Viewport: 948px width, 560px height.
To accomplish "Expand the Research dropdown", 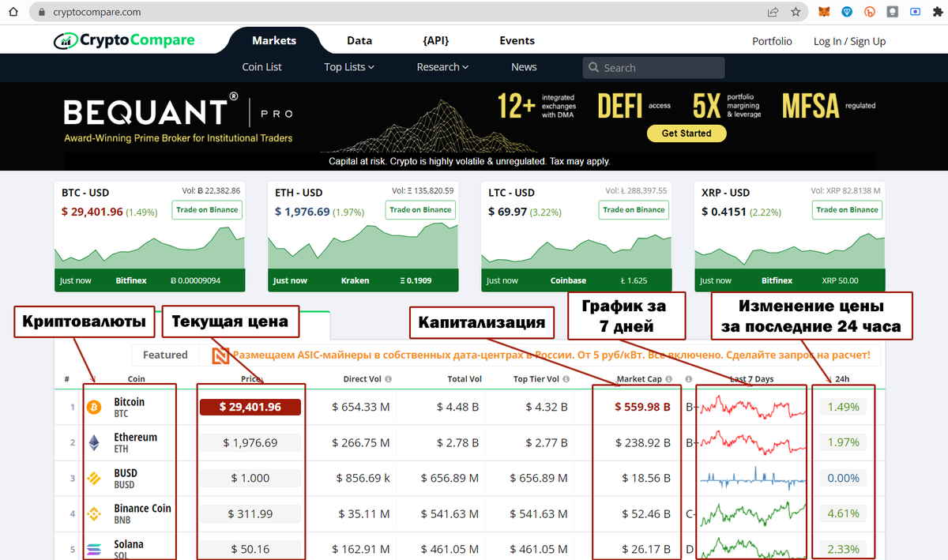I will coord(443,67).
